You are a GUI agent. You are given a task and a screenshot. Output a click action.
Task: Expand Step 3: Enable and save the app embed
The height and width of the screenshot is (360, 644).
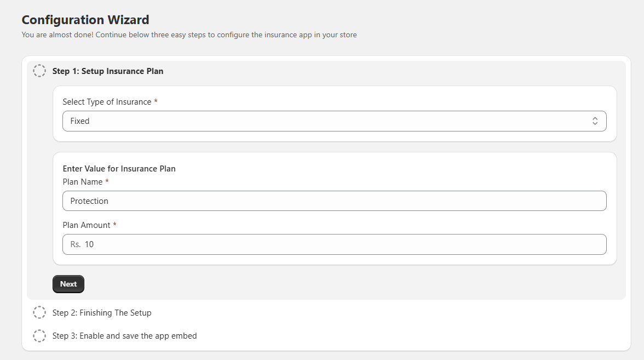pos(124,336)
